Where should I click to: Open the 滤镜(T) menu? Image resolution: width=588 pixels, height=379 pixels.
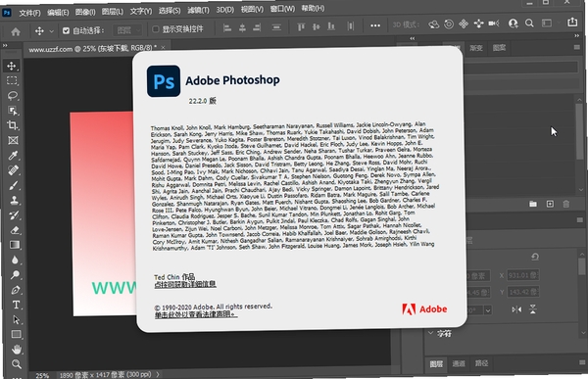pyautogui.click(x=198, y=10)
